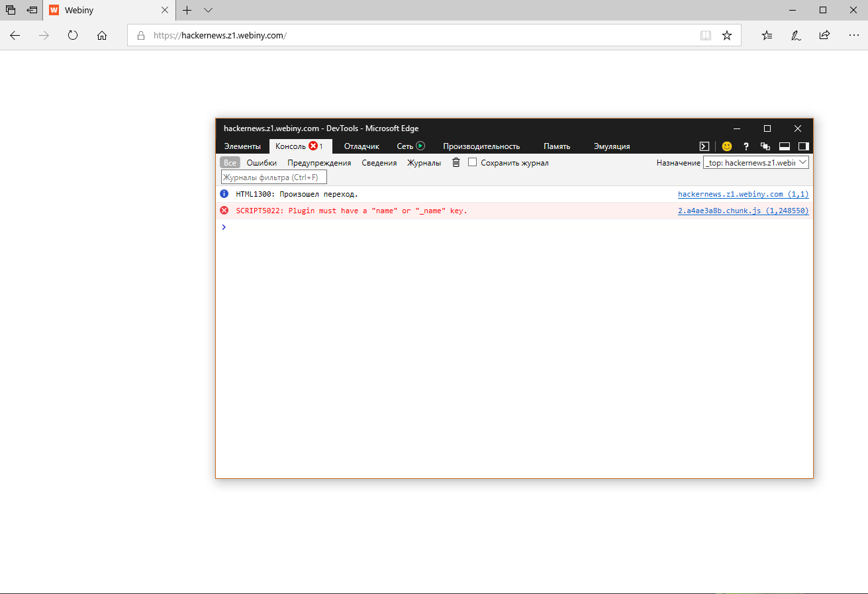Toggle the Предупреждения log filter

320,162
